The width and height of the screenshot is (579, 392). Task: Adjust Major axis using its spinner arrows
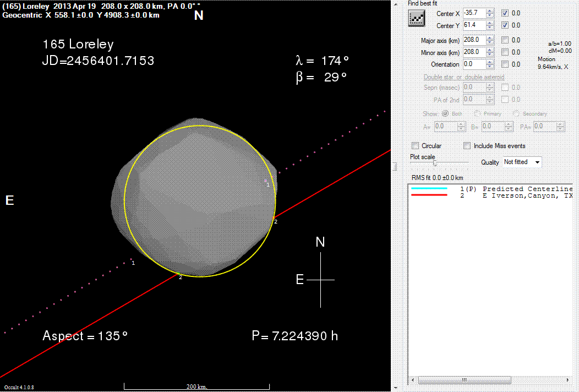pyautogui.click(x=490, y=40)
